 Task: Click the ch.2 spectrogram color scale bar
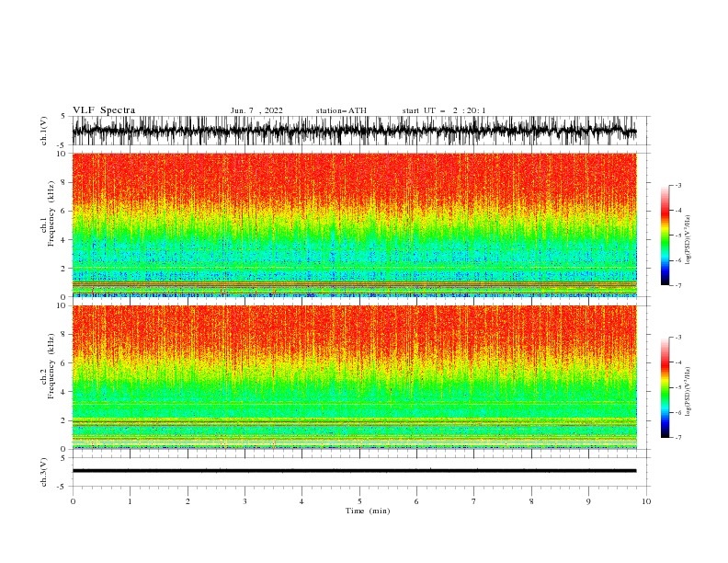click(665, 387)
